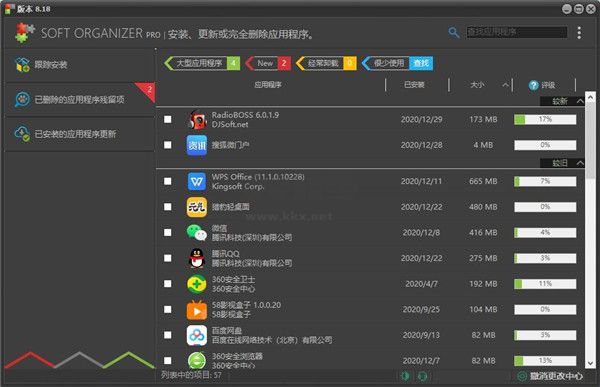Click the 大小 column sort arrow
The width and height of the screenshot is (600, 387).
[505, 85]
